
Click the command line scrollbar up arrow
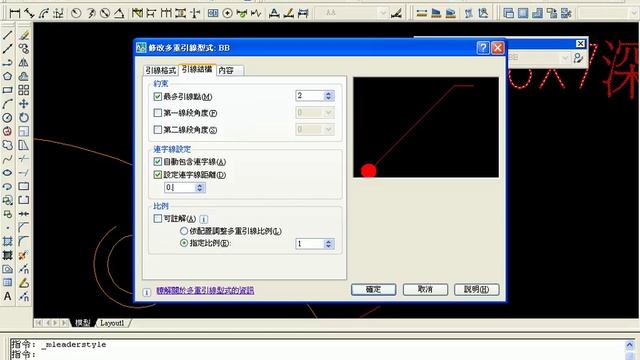[630, 345]
